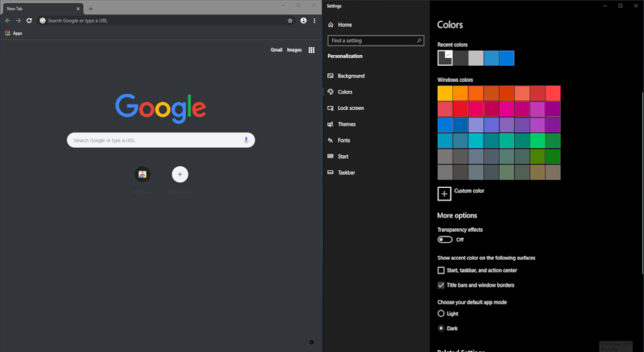Click the Custom color label

469,191
